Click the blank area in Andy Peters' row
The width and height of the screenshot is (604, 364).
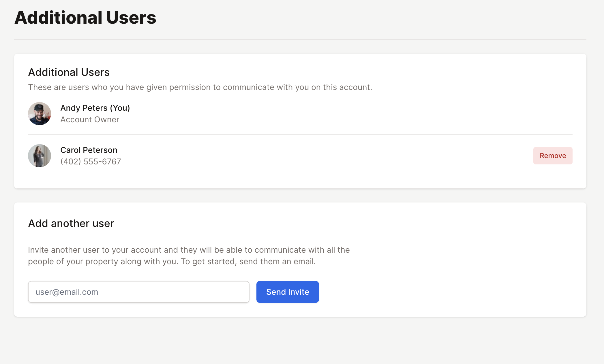(x=346, y=114)
